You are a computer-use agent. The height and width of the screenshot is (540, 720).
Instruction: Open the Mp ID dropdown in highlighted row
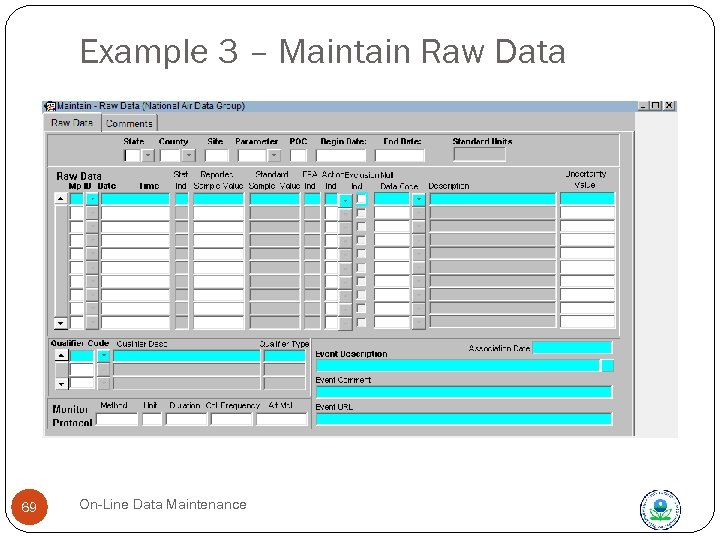(92, 199)
